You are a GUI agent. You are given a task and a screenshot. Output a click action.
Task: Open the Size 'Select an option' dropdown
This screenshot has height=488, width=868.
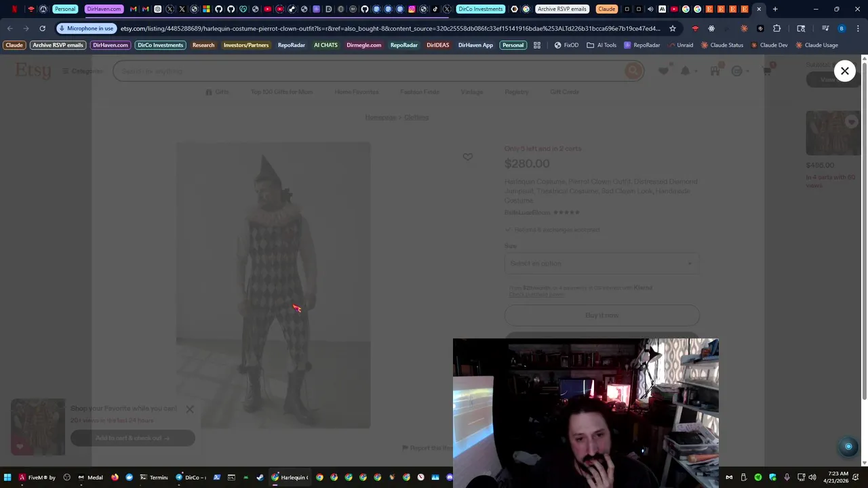(x=602, y=263)
